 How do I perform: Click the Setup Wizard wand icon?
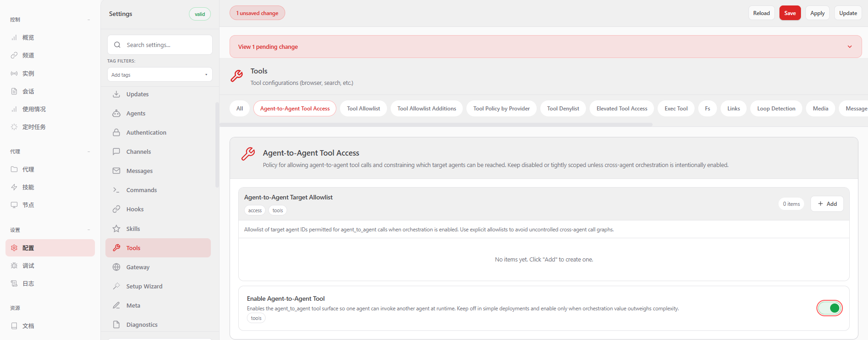tap(116, 286)
